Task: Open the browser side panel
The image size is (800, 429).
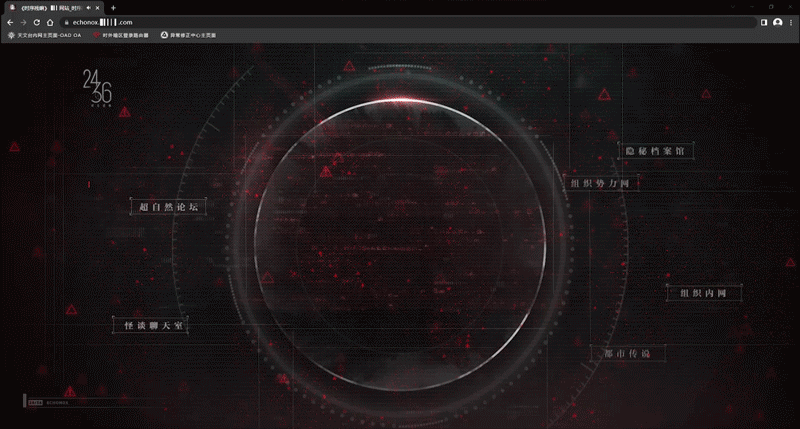Action: [764, 21]
